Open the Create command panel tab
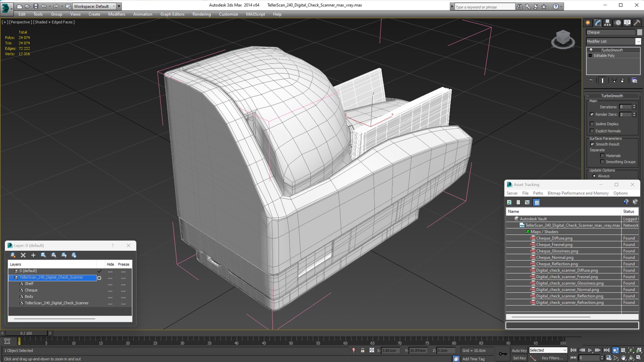Image resolution: width=644 pixels, height=362 pixels. click(588, 23)
